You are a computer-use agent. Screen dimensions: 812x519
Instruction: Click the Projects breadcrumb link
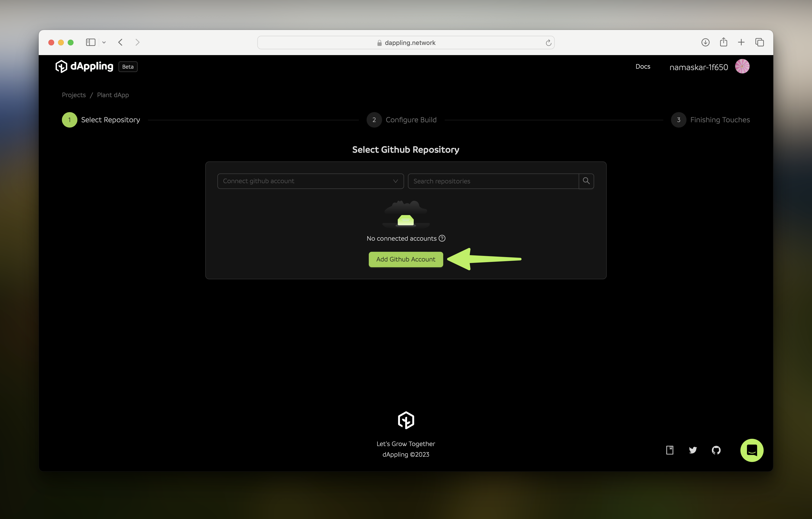tap(73, 94)
